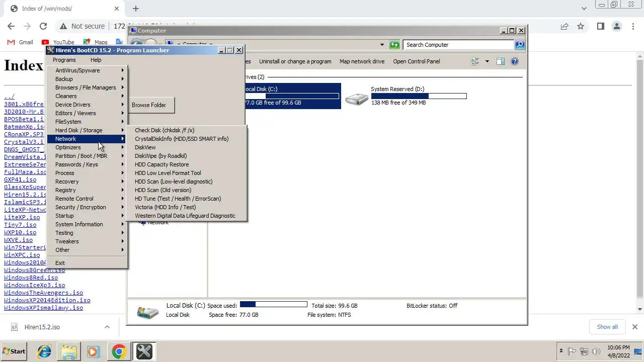Click the Start button

pos(14,351)
